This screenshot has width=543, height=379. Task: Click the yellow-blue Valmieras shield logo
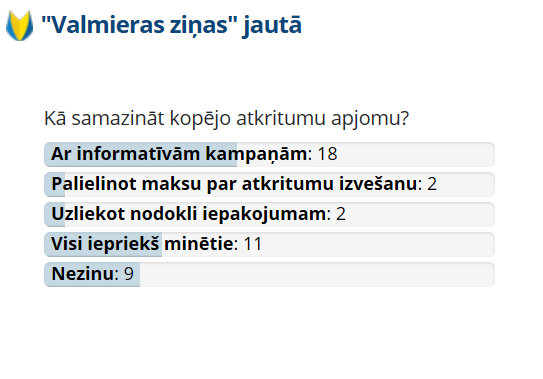coord(20,25)
